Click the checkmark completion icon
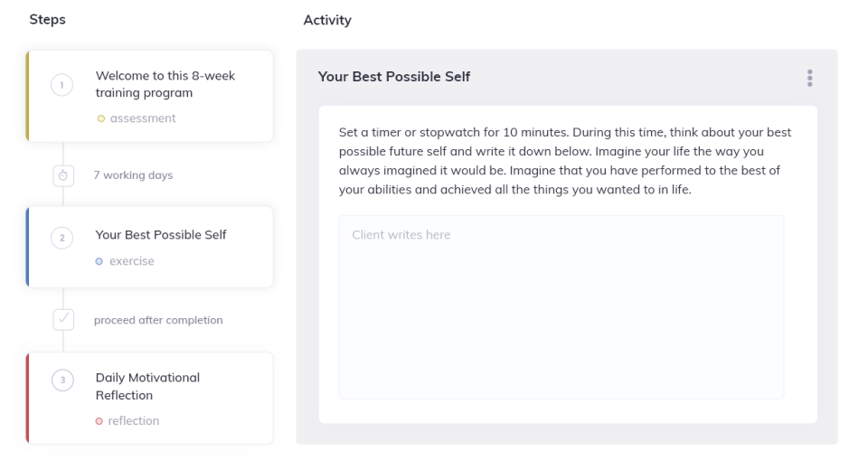 63,319
